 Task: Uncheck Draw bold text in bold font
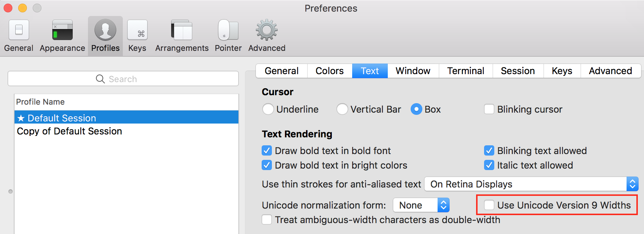click(267, 150)
